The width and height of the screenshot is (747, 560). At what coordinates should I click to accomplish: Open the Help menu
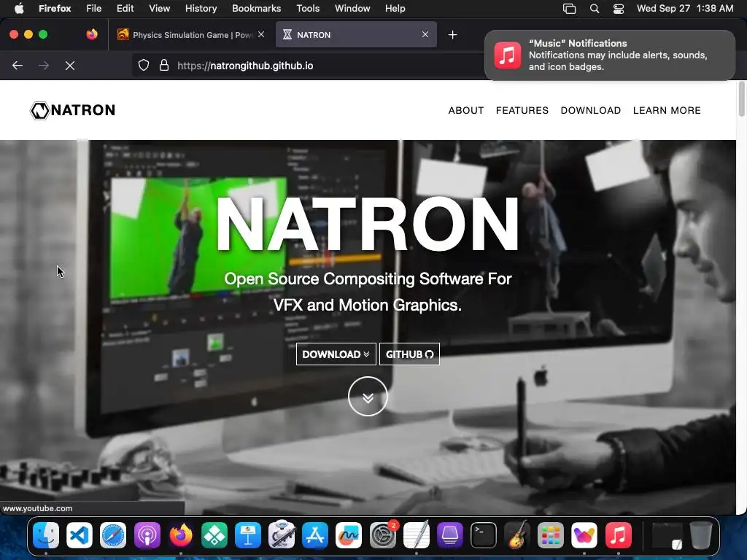[395, 8]
